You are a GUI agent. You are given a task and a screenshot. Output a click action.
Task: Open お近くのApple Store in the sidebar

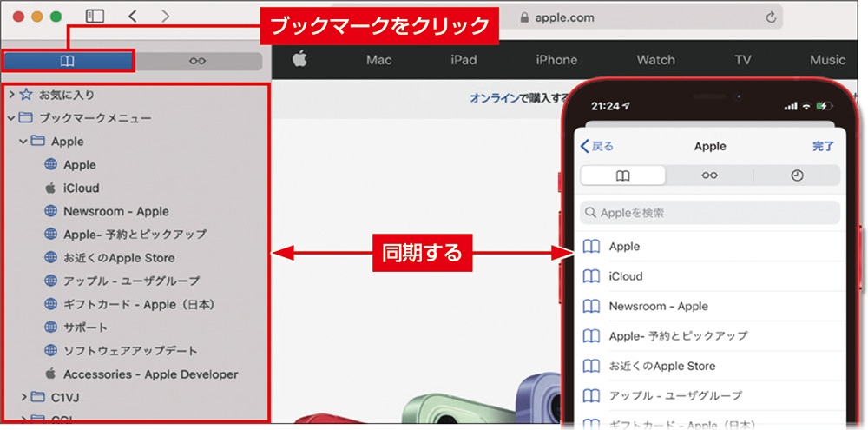tap(119, 258)
